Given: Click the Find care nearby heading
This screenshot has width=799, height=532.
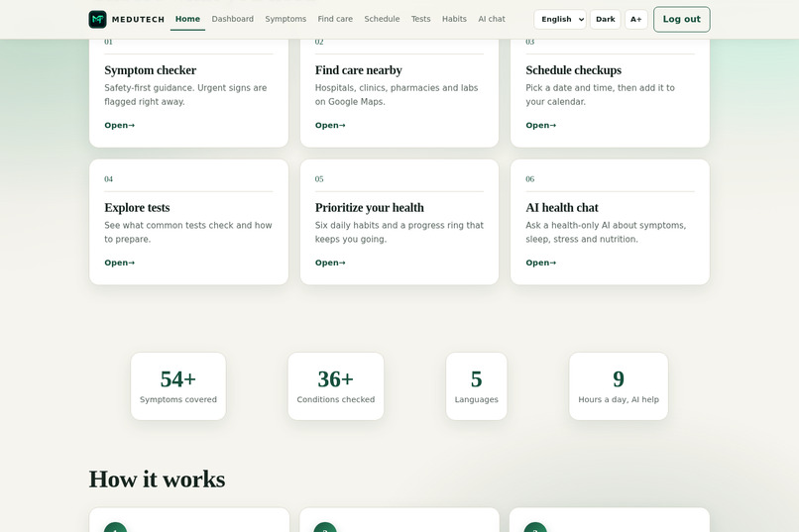Looking at the screenshot, I should click(x=358, y=70).
